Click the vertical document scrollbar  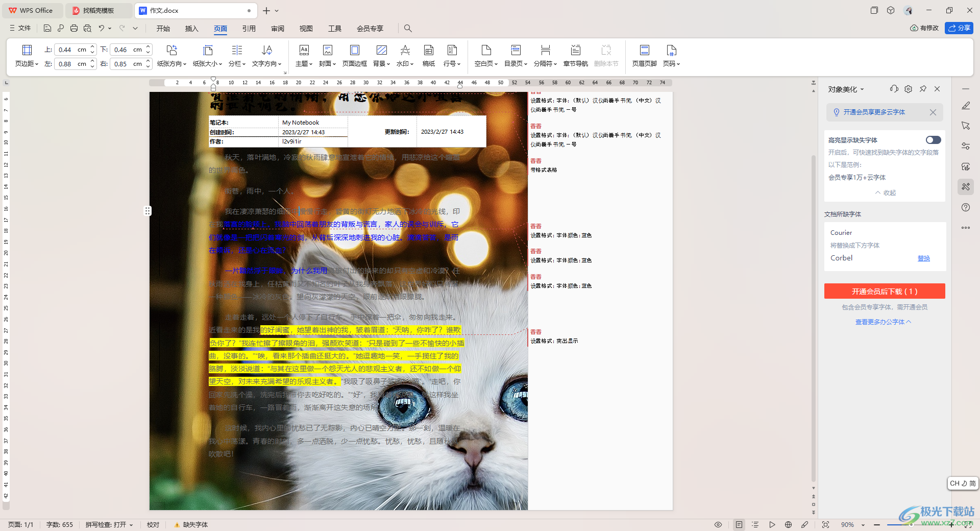pyautogui.click(x=814, y=318)
